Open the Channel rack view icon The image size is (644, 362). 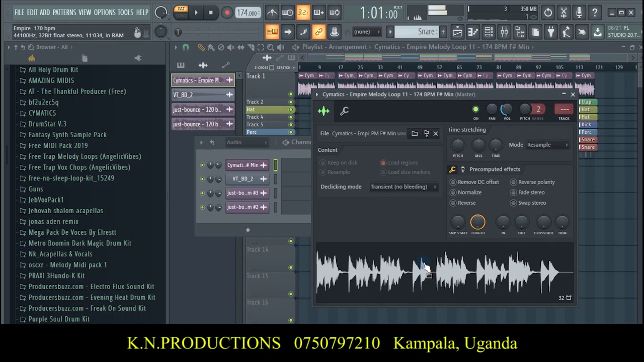tap(489, 32)
